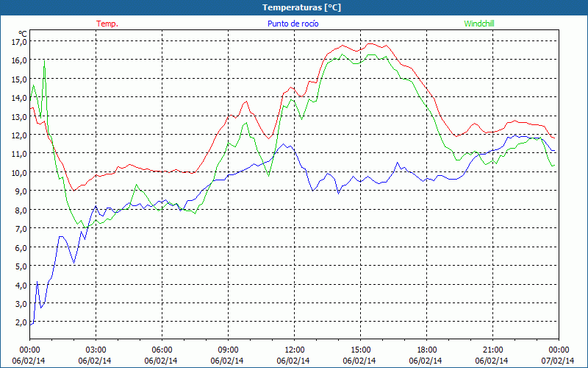Viewport: 588px width, 368px height.
Task: Click the blue dew point peak near 12:00
Action: [284, 144]
